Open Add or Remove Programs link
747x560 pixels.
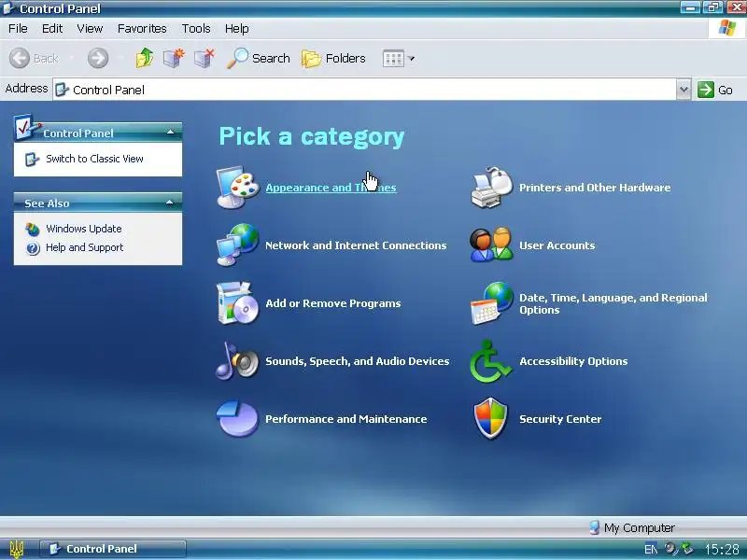click(333, 303)
